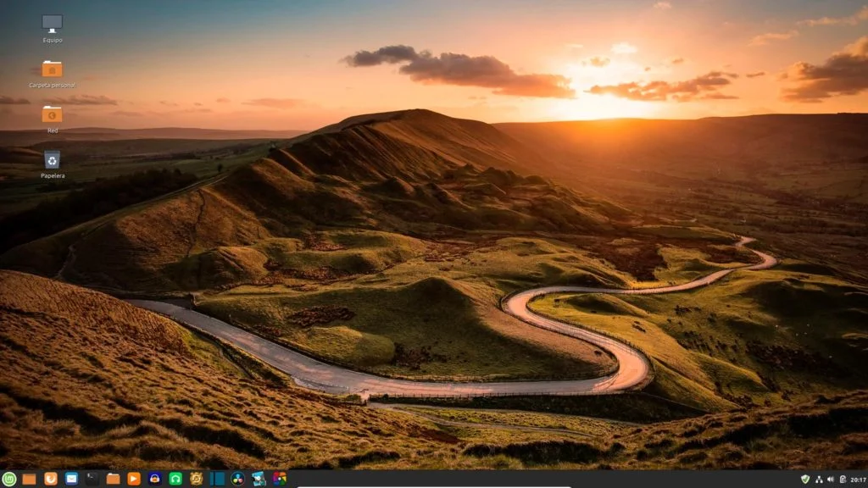Click the volume speaker tray icon
Viewport: 868px width, 488px height.
coord(831,480)
